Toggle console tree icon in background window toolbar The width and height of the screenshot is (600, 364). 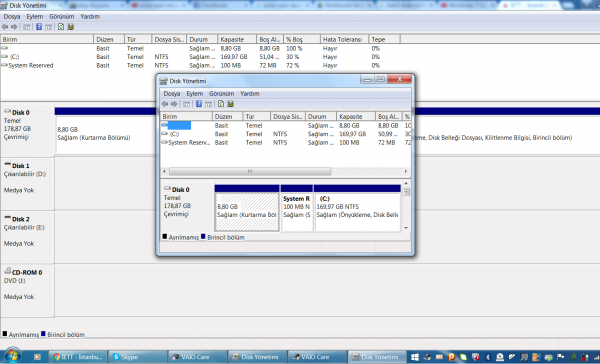(x=26, y=27)
